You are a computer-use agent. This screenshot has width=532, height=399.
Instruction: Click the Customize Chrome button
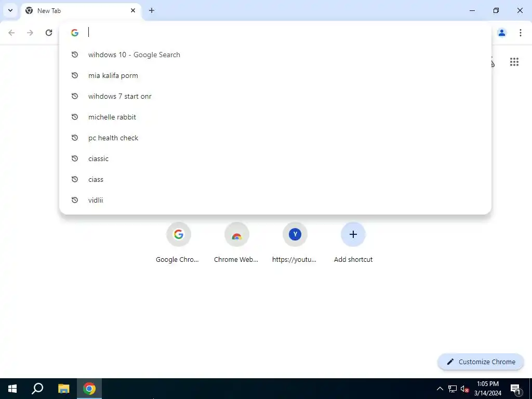tap(481, 362)
